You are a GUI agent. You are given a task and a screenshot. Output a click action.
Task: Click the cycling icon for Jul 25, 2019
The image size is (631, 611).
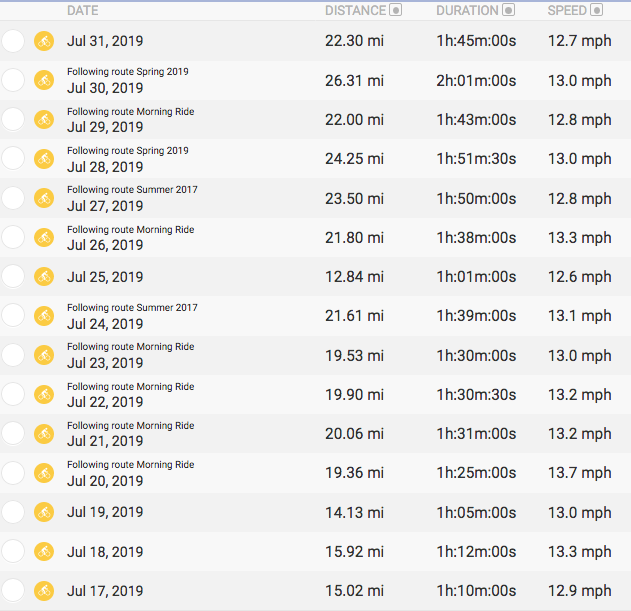coord(44,277)
